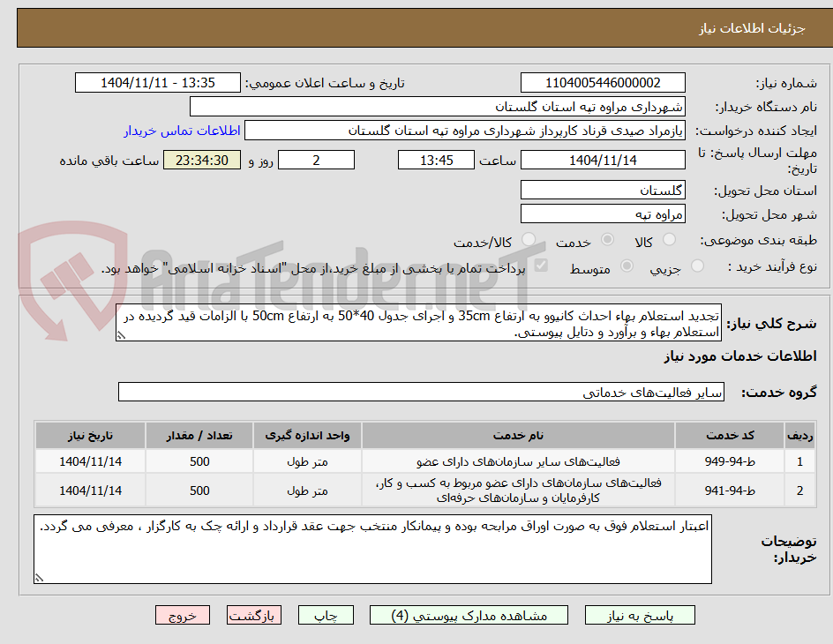Click the شرح کلی نیاز description text area
833x644 pixels.
[418, 323]
